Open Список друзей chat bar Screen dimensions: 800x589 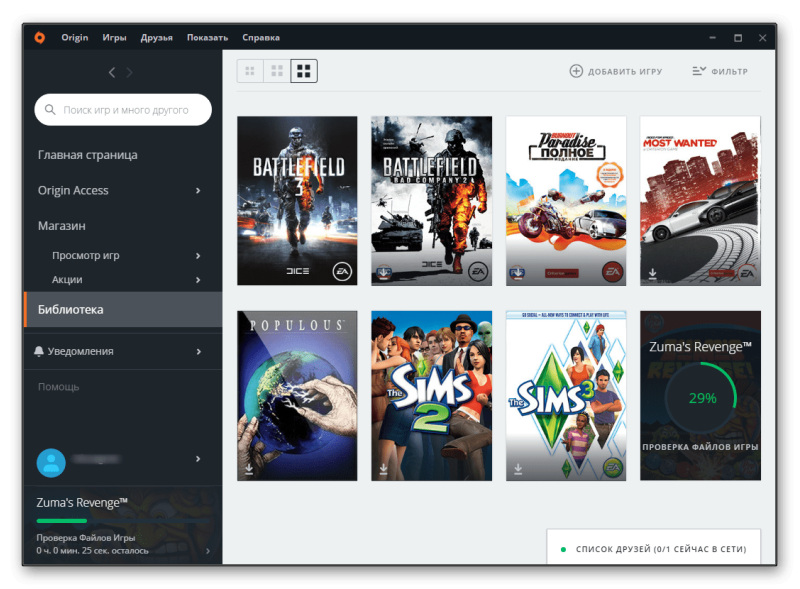pos(654,547)
